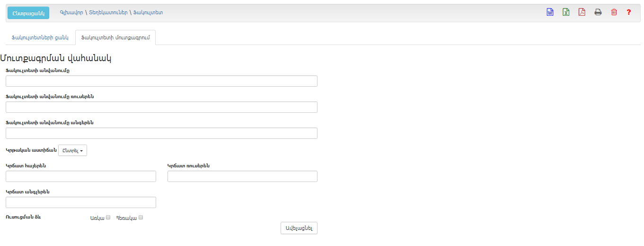Screen dimensions: 644x246
Task: Tick the Առկա checkbox
Action: [108, 218]
